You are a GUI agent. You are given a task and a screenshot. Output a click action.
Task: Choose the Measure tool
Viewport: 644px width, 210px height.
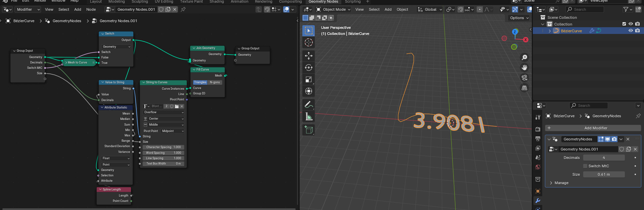[x=308, y=116]
